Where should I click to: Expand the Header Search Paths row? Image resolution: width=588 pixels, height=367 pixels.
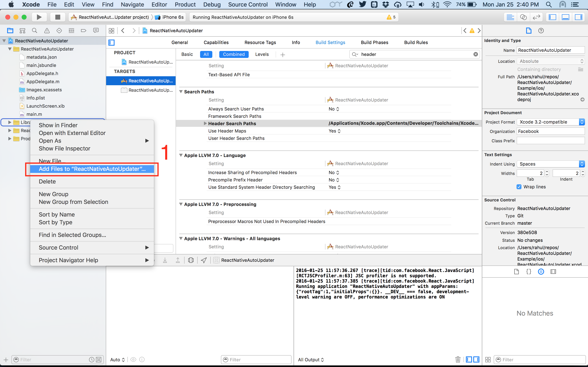click(x=205, y=123)
